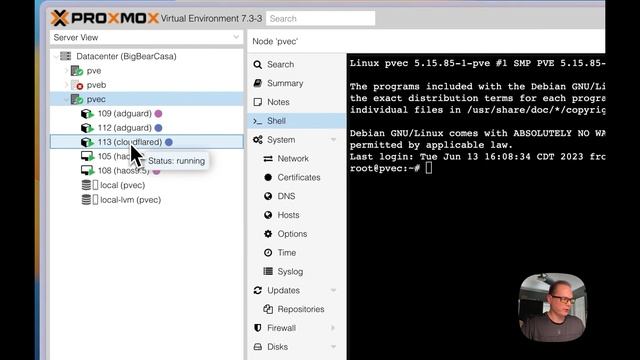Click container icon for 113 (cloudflared)

87,142
